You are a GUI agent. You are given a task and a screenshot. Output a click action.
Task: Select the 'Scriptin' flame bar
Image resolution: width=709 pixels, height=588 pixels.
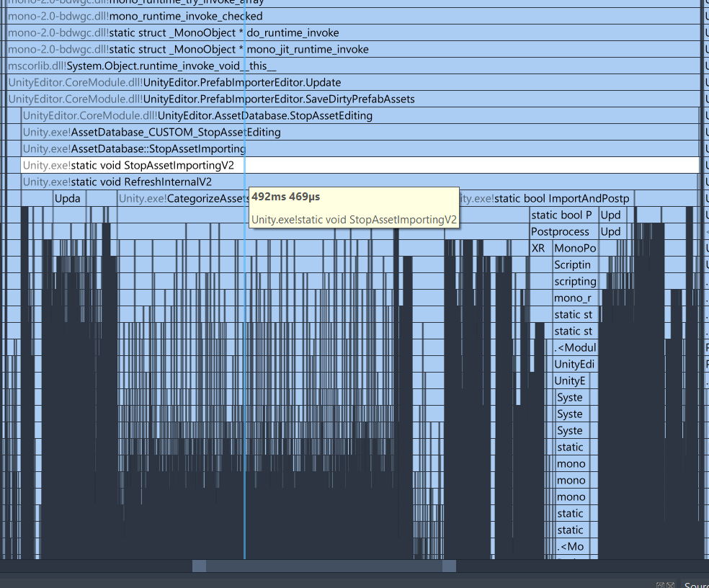(x=576, y=265)
